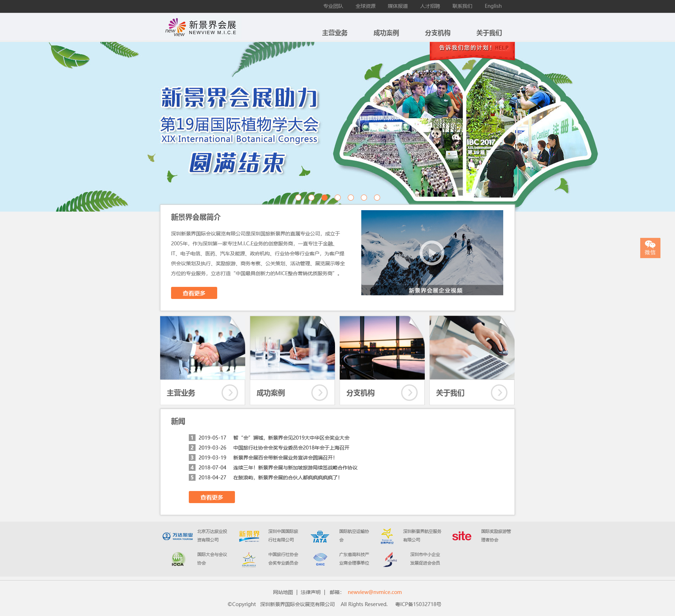
Task: Click the 北京万达旅业投资有限公司 text
Action: pyautogui.click(x=212, y=535)
